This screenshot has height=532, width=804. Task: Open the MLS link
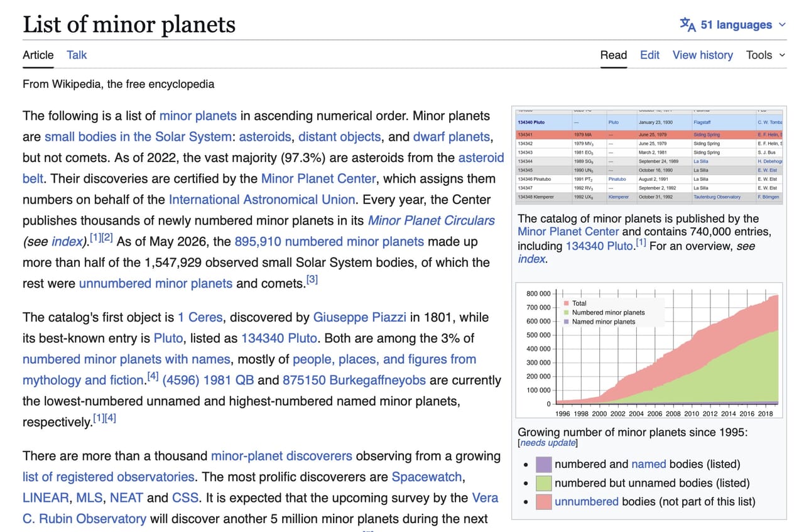point(89,498)
